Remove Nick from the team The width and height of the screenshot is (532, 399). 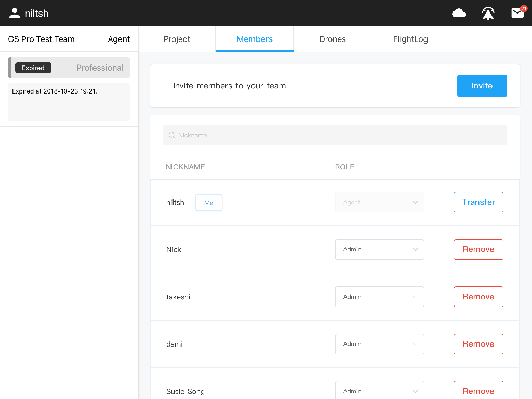pyautogui.click(x=478, y=249)
